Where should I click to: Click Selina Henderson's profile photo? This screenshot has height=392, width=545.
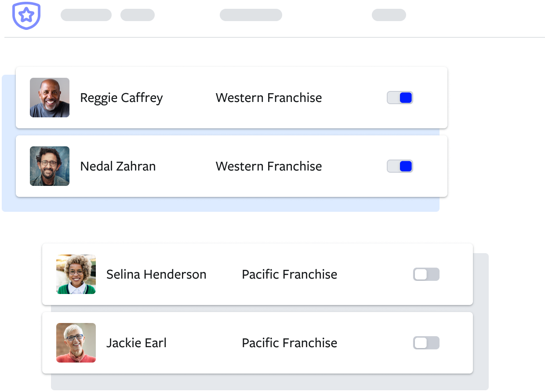point(76,274)
